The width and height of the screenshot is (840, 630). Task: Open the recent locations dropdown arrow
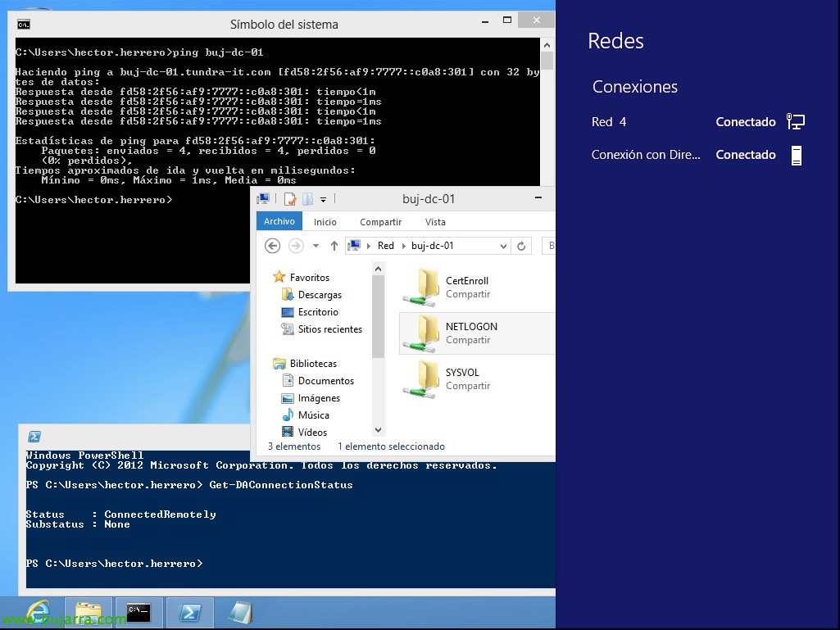(316, 246)
